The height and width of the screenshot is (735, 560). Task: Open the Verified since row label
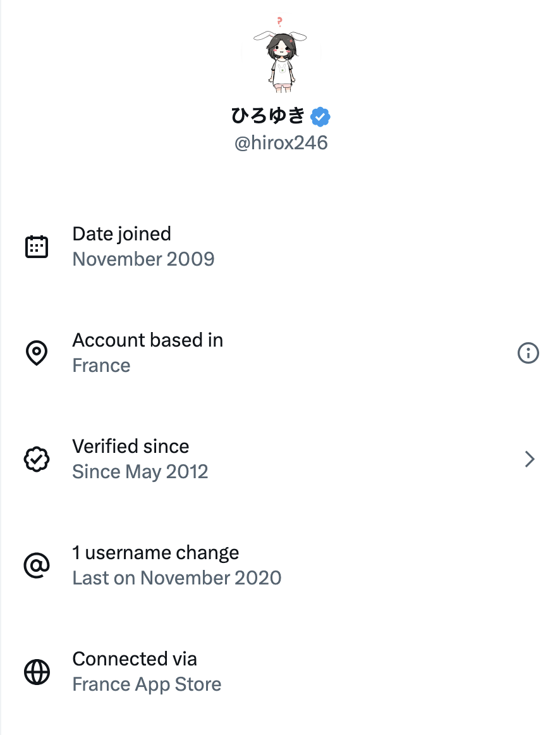click(131, 447)
